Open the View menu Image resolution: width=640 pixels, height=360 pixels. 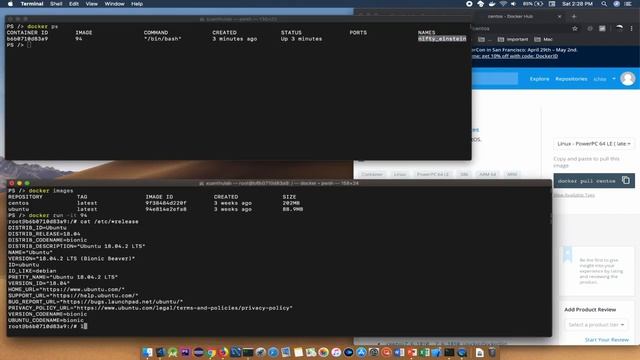[x=91, y=4]
